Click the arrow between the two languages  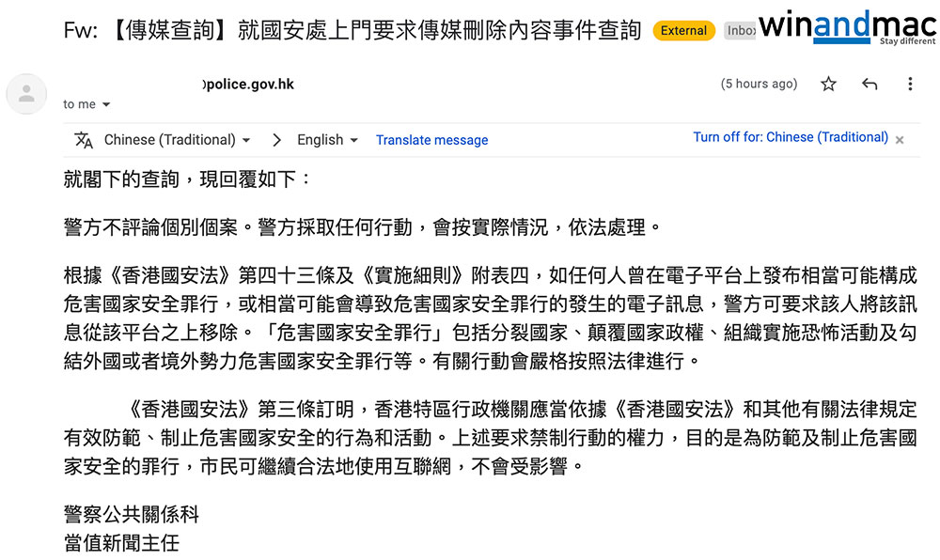[276, 140]
